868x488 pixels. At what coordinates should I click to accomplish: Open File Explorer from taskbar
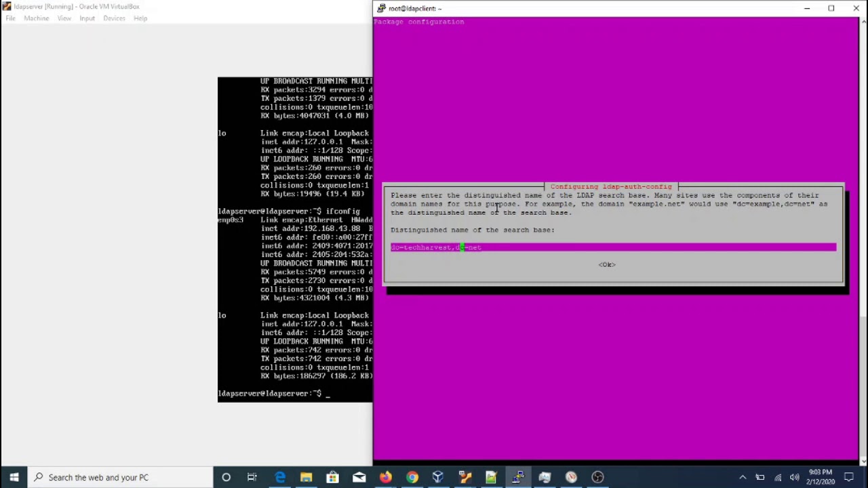[x=307, y=477]
